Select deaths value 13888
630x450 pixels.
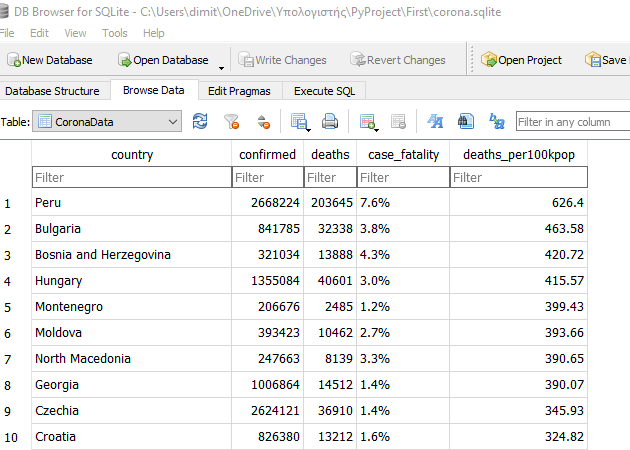click(330, 255)
